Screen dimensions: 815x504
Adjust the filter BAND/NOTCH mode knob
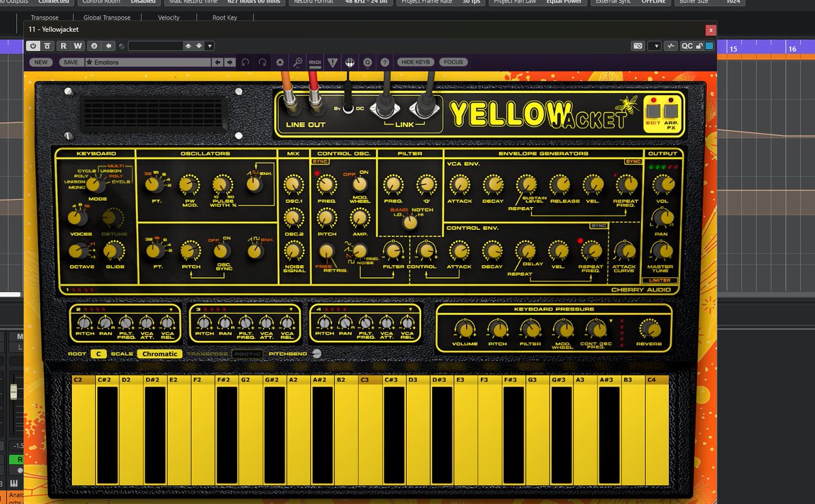point(410,222)
